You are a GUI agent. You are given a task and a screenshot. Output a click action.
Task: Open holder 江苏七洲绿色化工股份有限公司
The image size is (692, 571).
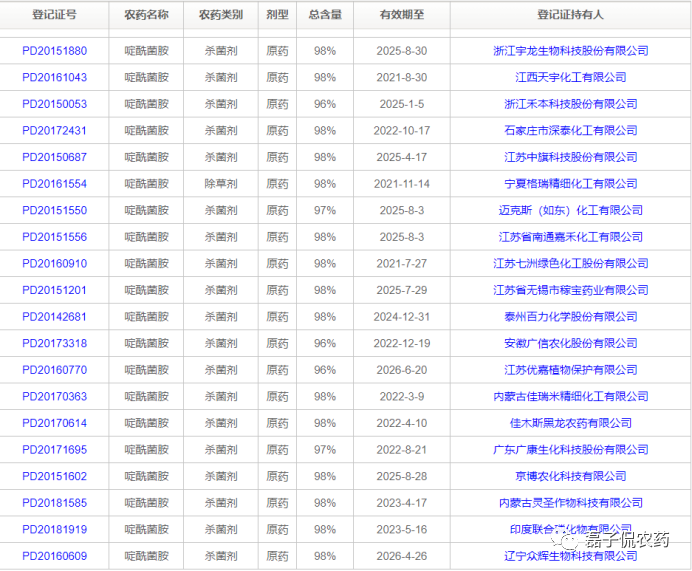point(571,263)
